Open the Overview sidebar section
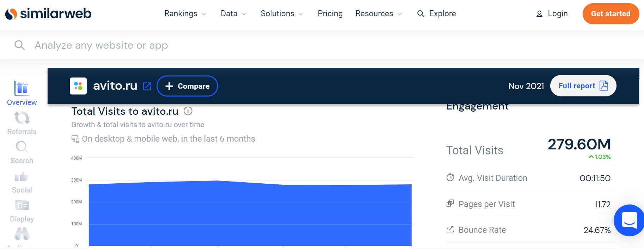This screenshot has width=644, height=249. pyautogui.click(x=22, y=93)
